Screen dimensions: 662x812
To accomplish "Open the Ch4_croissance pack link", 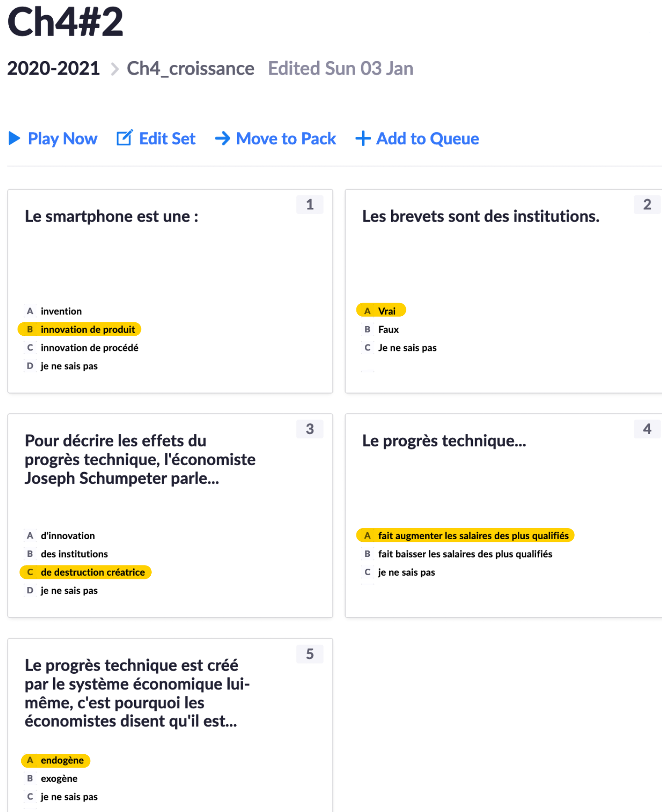I will coord(190,68).
